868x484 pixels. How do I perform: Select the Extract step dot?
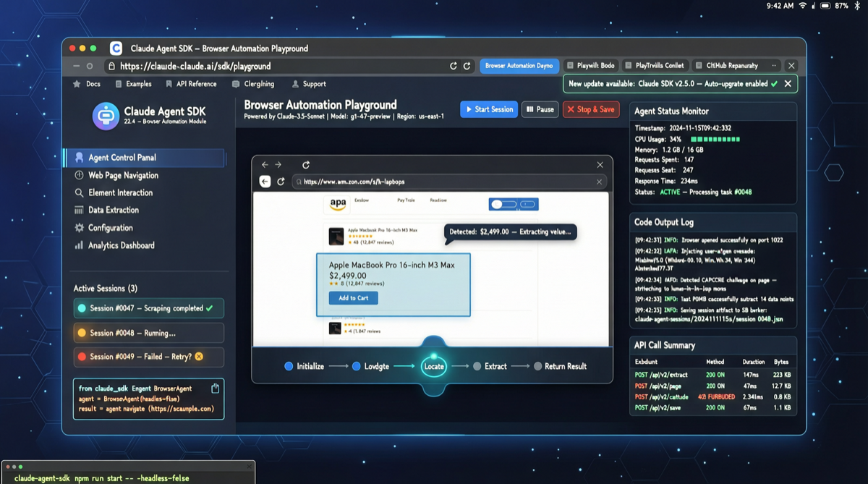477,366
